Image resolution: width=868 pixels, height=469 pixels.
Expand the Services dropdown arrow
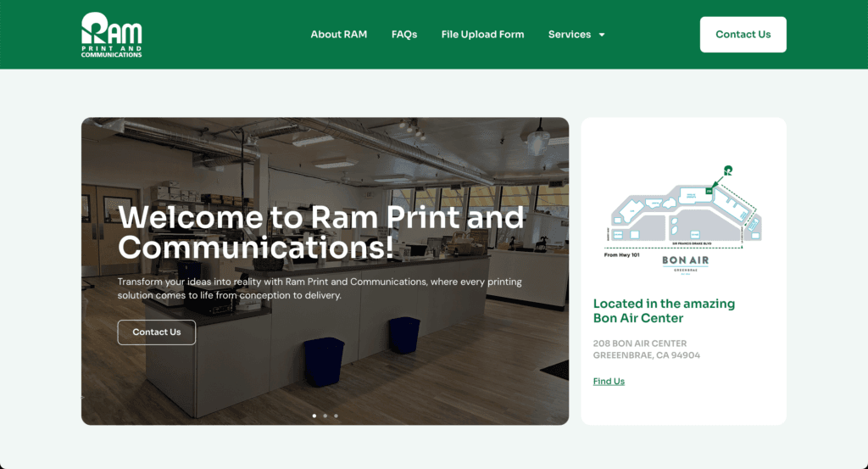tap(602, 35)
